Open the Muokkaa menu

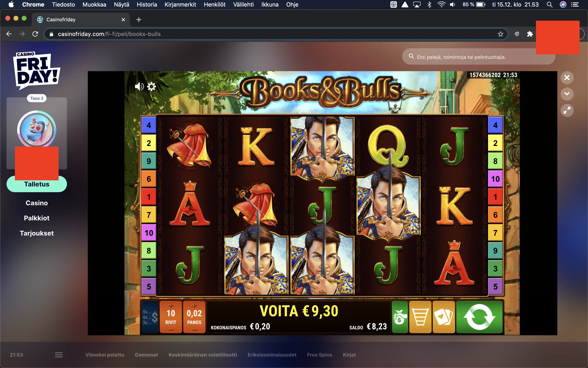coord(94,4)
